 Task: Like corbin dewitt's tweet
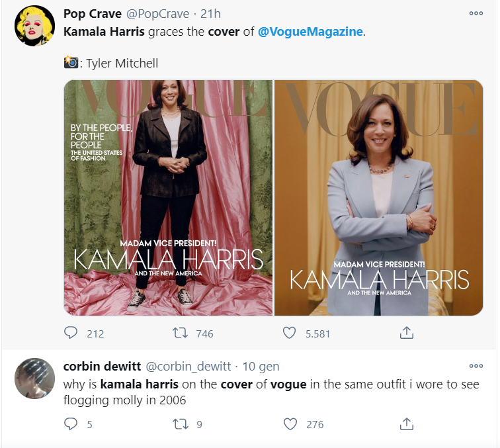point(289,424)
